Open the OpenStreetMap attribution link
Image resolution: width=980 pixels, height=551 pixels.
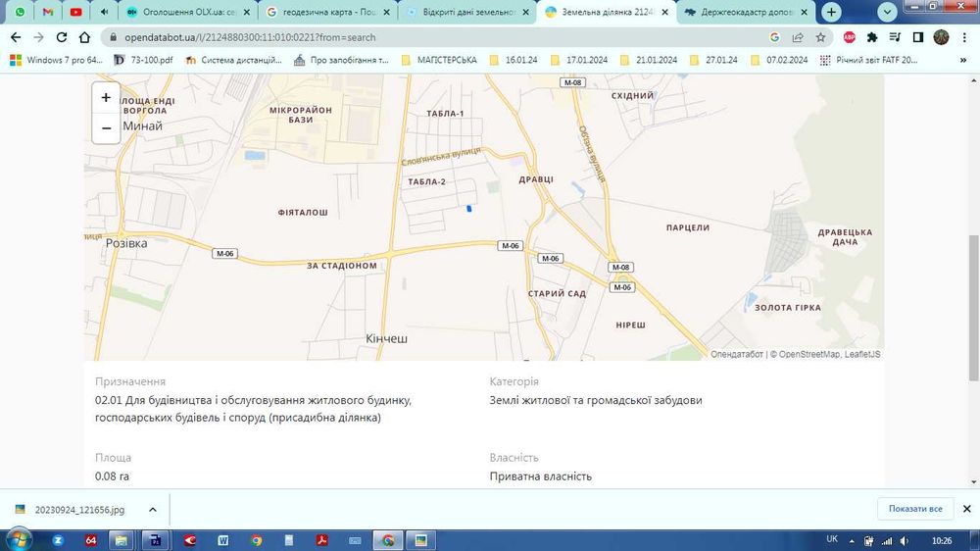808,354
